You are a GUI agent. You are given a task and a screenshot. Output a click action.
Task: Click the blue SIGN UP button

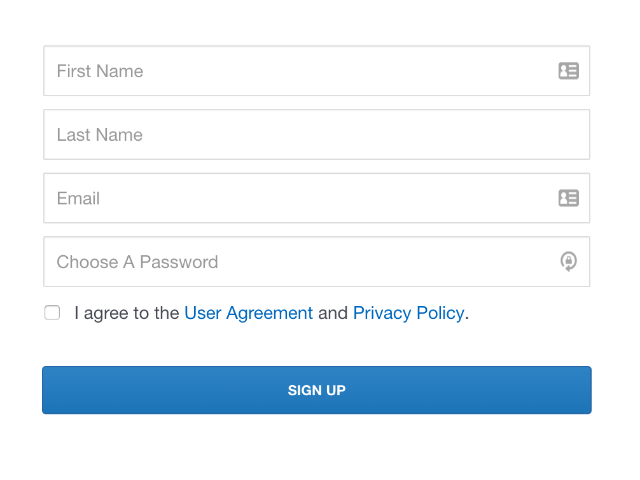(x=317, y=390)
